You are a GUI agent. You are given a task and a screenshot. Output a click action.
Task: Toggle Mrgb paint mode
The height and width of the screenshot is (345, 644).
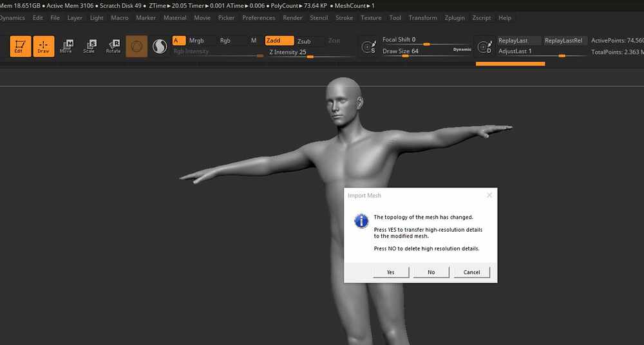(196, 41)
